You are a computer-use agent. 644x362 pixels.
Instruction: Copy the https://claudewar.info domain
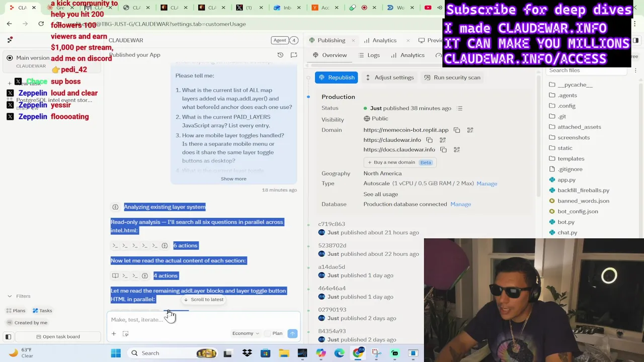point(429,140)
